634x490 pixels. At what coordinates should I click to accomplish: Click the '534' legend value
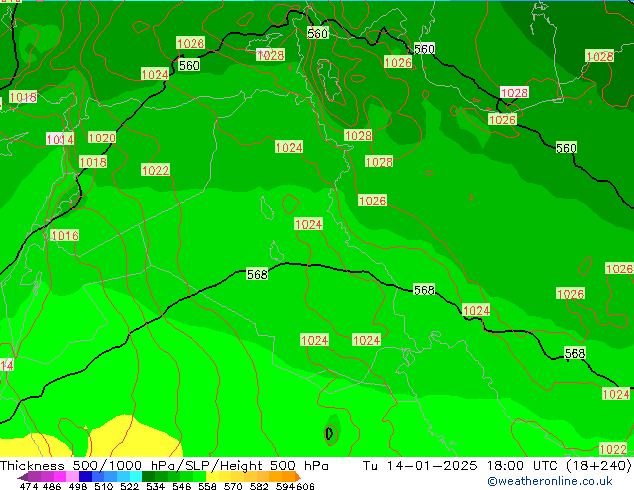point(155,486)
